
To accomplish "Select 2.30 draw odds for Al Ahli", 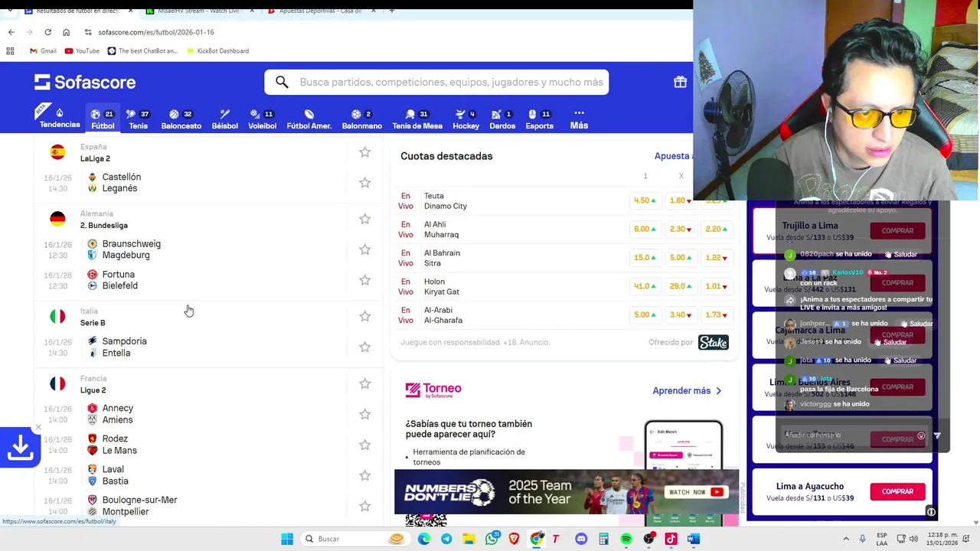I will pyautogui.click(x=681, y=229).
